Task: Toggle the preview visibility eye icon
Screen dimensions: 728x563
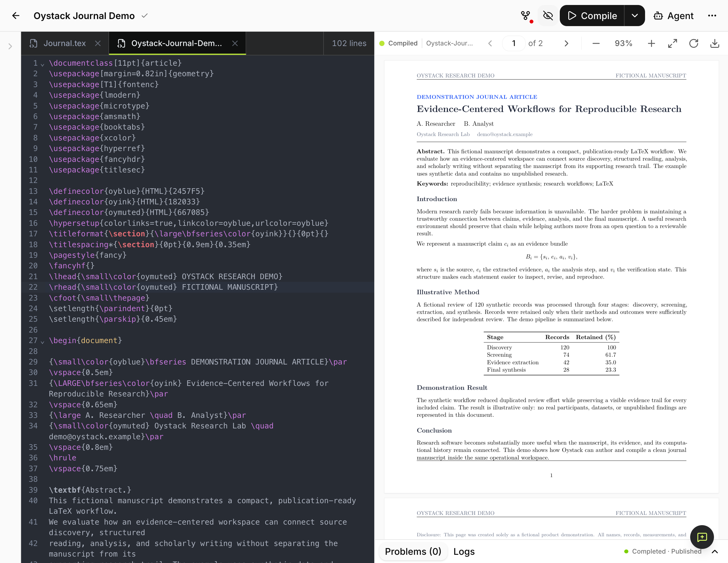Action: pyautogui.click(x=548, y=16)
